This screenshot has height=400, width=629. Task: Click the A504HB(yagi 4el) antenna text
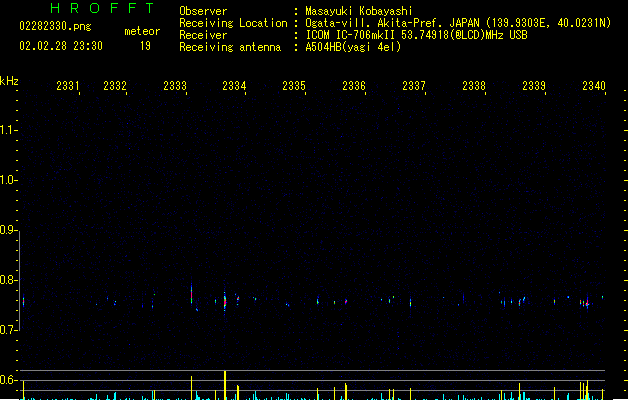tap(353, 47)
